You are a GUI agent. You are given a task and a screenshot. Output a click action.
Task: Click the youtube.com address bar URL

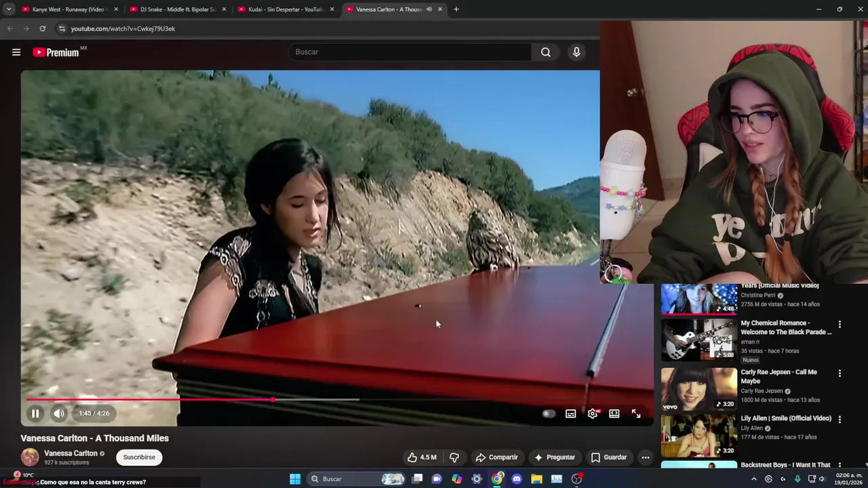123,28
